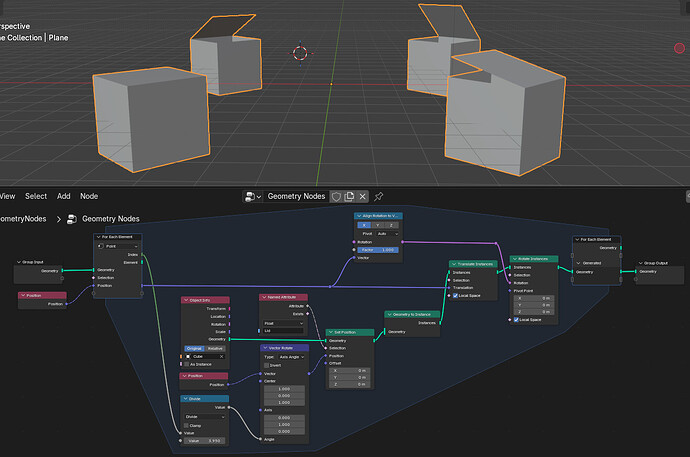This screenshot has height=457, width=690.
Task: Collapse the Set Position node
Action: pyautogui.click(x=330, y=332)
